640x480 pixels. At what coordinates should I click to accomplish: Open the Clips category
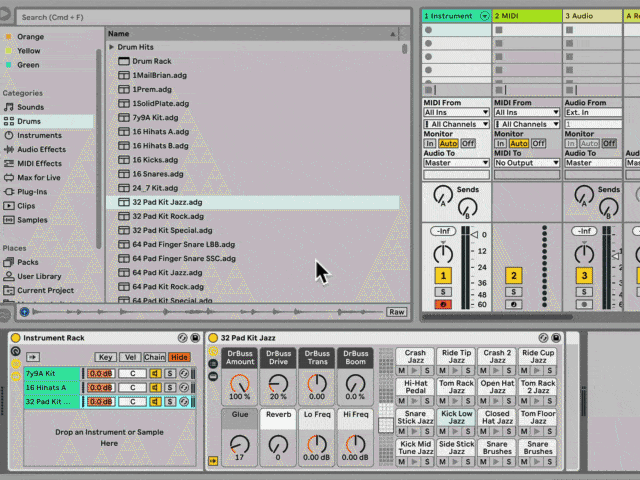tap(26, 206)
